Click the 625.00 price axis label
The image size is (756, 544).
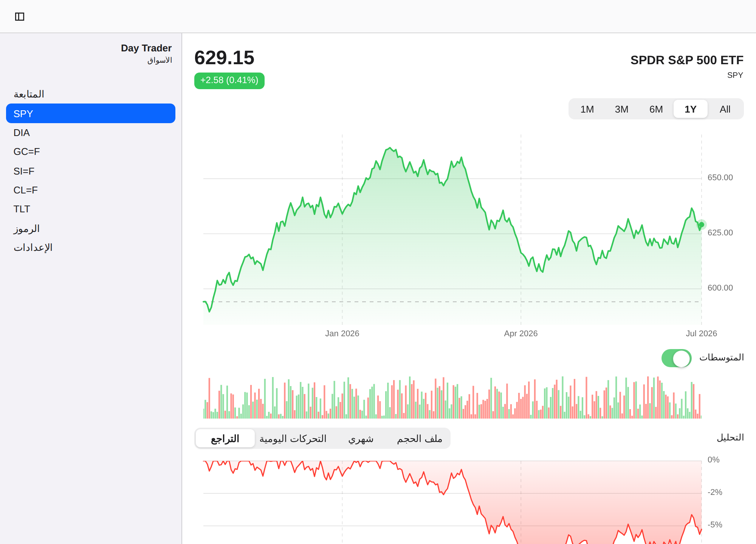pyautogui.click(x=720, y=233)
